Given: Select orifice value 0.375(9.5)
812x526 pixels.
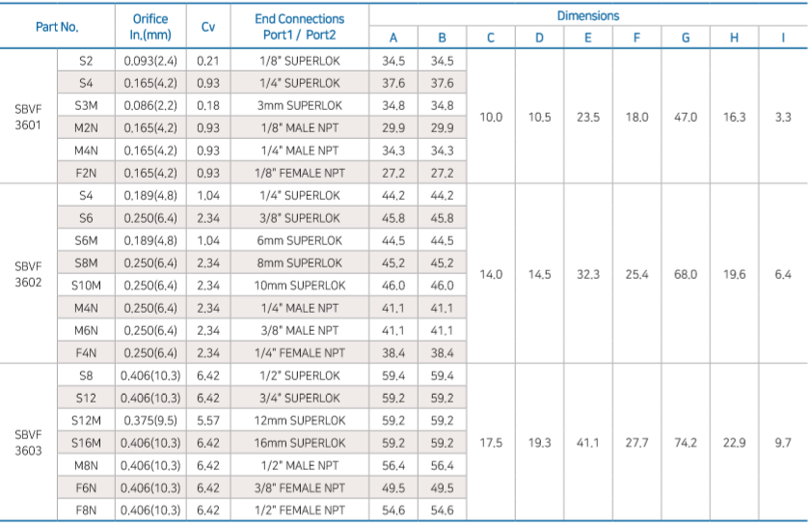Looking at the screenshot, I should click(150, 420).
